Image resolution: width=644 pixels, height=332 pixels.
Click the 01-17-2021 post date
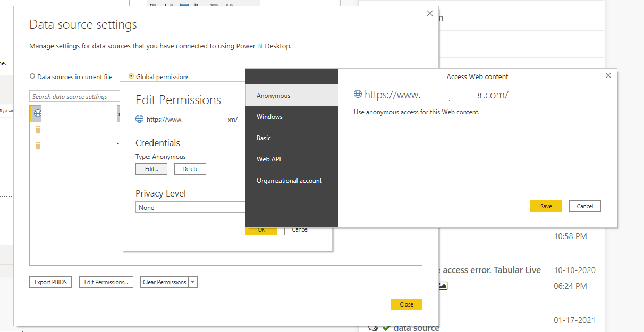pyautogui.click(x=574, y=320)
